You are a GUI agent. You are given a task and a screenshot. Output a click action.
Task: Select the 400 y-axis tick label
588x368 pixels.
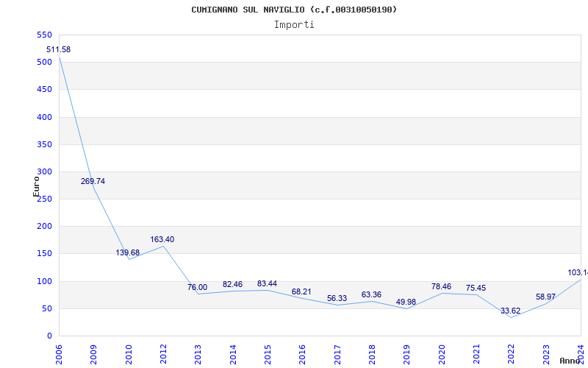[x=44, y=117]
